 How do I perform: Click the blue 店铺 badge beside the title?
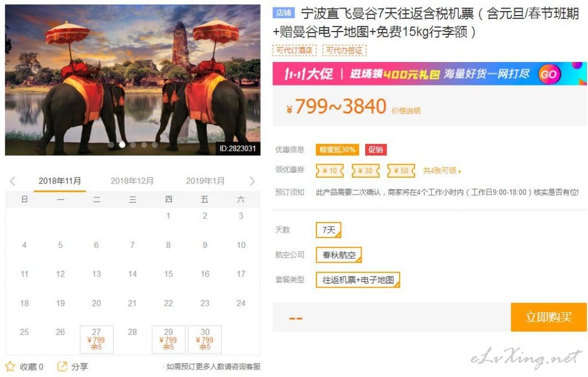284,13
